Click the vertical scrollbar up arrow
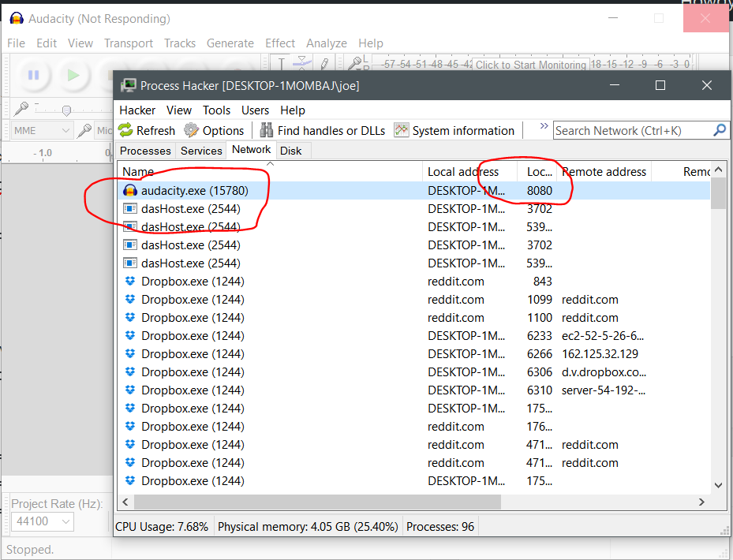733x560 pixels. [719, 170]
